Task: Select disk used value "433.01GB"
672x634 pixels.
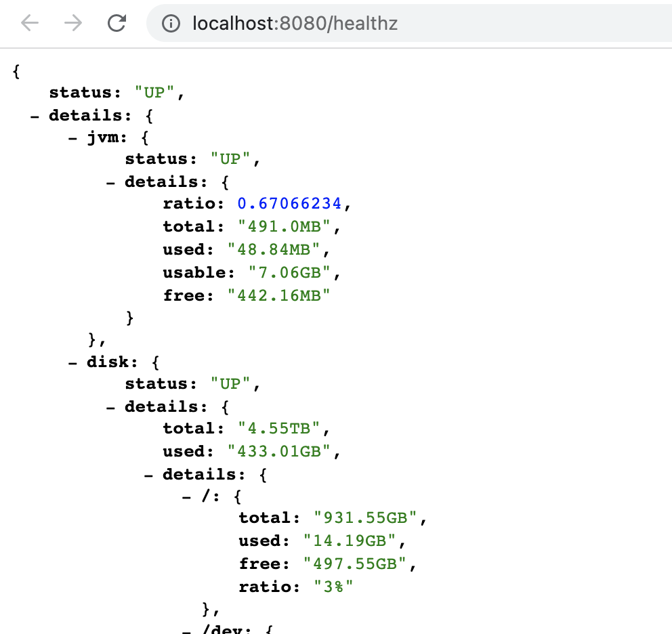Action: [278, 451]
